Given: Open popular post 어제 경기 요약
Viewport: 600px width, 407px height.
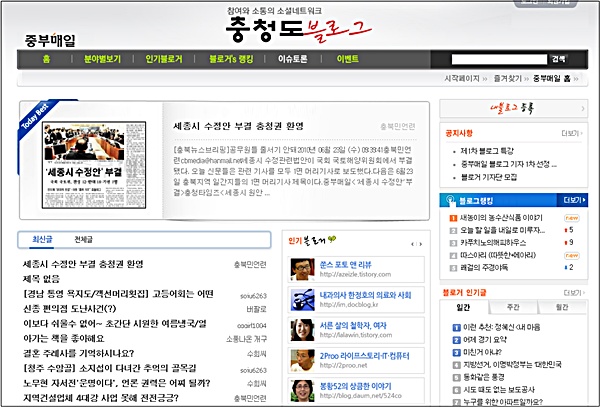Looking at the screenshot, I should 484,340.
